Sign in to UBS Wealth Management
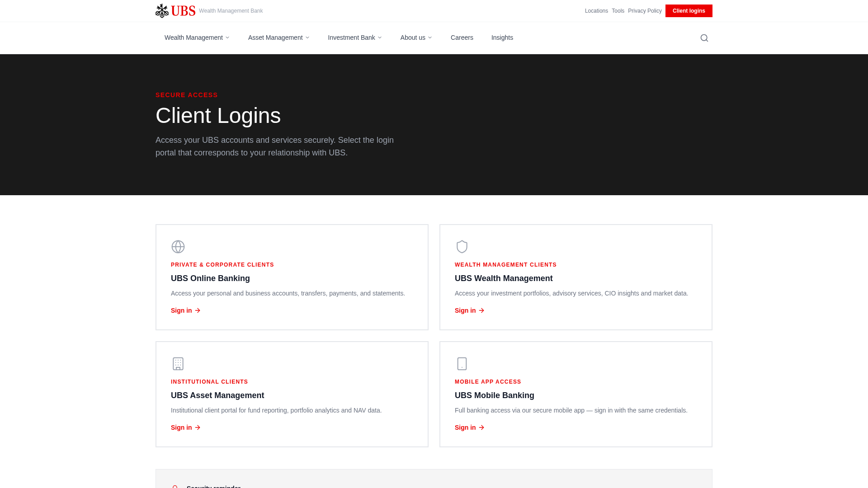Image resolution: width=868 pixels, height=488 pixels. pyautogui.click(x=470, y=310)
